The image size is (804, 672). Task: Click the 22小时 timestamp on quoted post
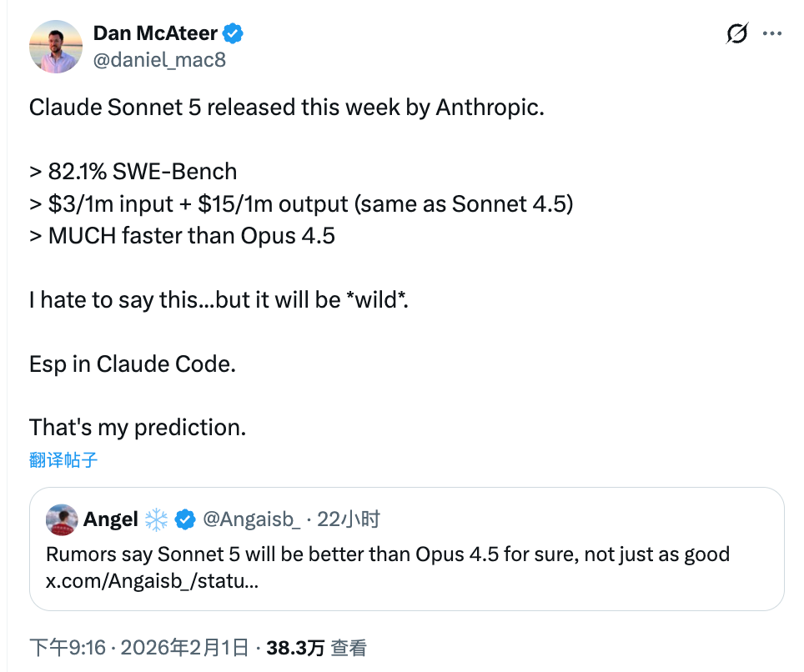click(x=349, y=519)
